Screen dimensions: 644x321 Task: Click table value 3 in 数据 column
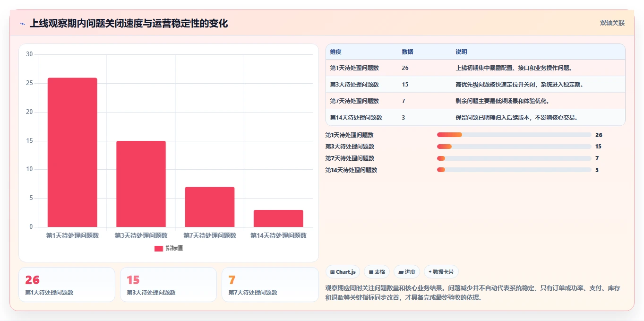pyautogui.click(x=404, y=118)
